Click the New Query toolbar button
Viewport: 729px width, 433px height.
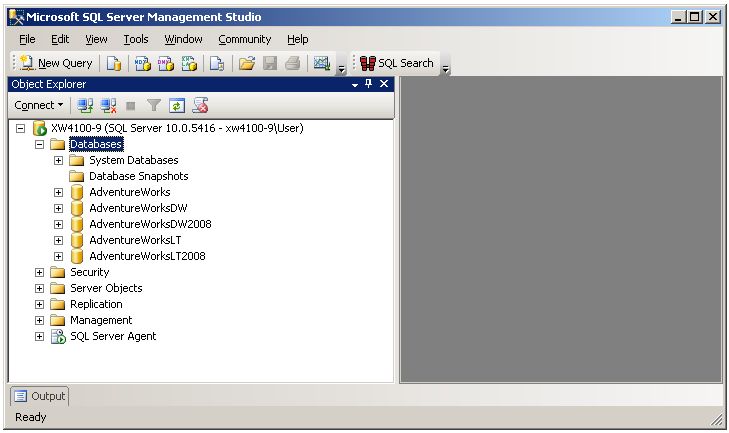click(56, 63)
